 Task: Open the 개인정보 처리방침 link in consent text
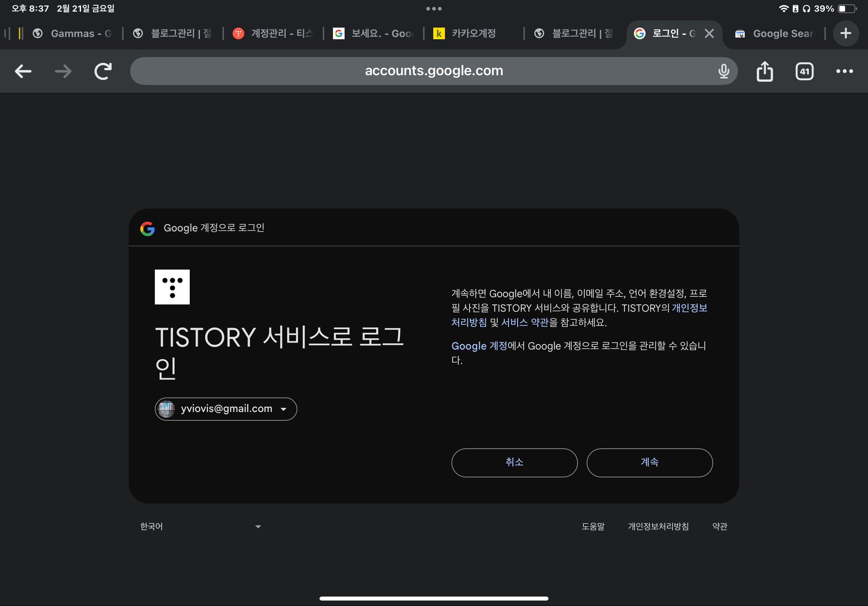pyautogui.click(x=690, y=308)
